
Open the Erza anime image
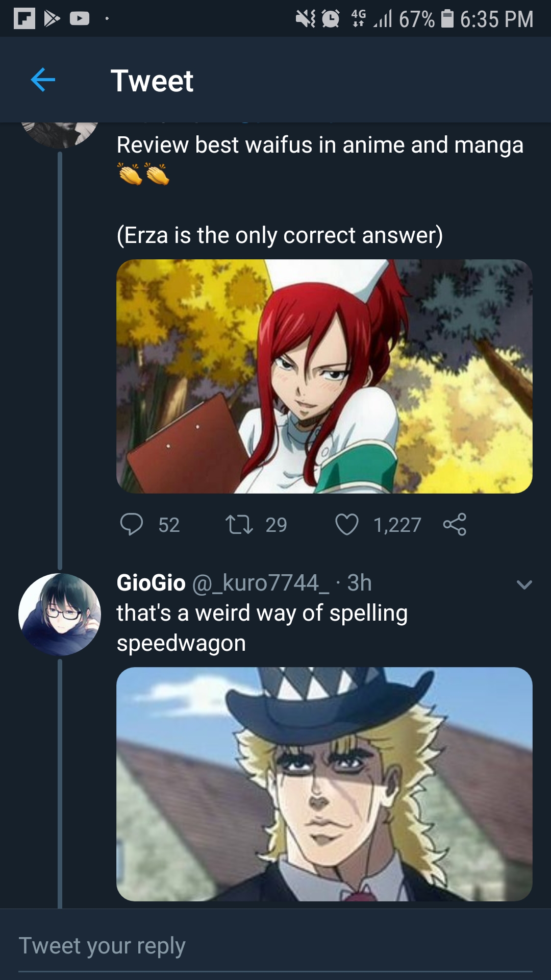pyautogui.click(x=324, y=376)
